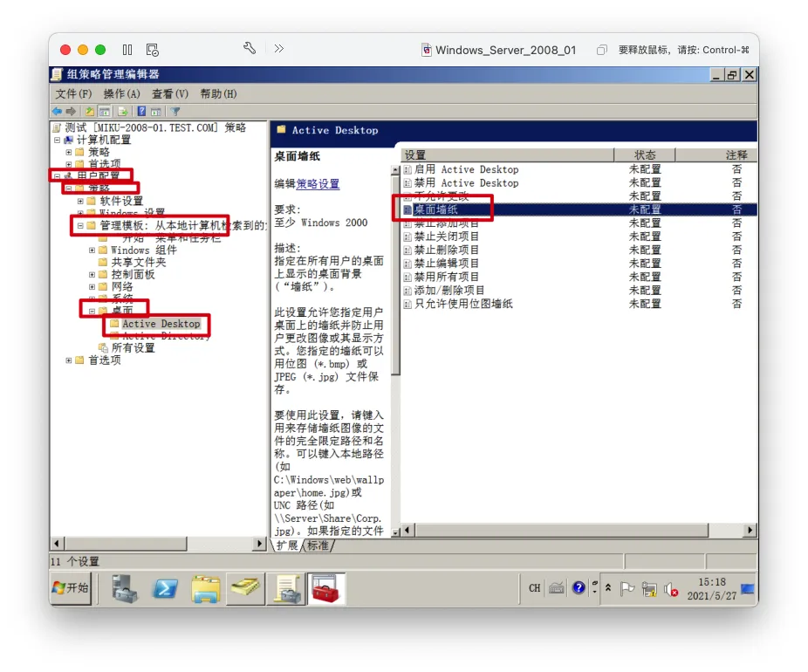The height and width of the screenshot is (672, 808).
Task: Open Server Manager from the taskbar
Action: [x=124, y=588]
